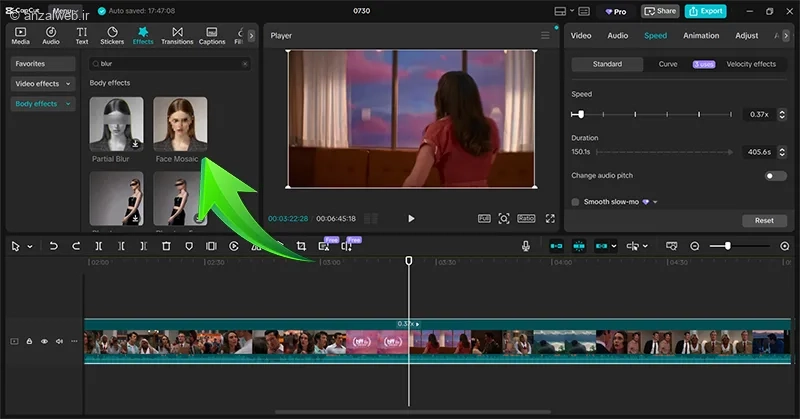Toggle track visibility eye icon

[x=44, y=341]
